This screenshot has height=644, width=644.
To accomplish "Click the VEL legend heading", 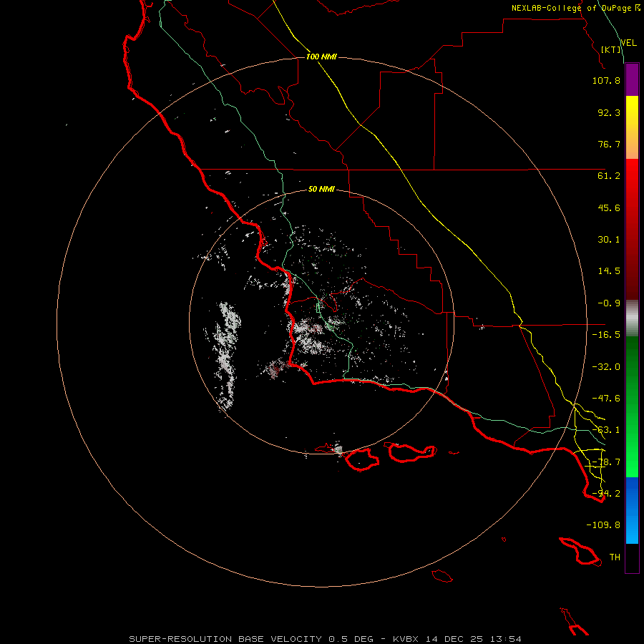I will pos(628,42).
